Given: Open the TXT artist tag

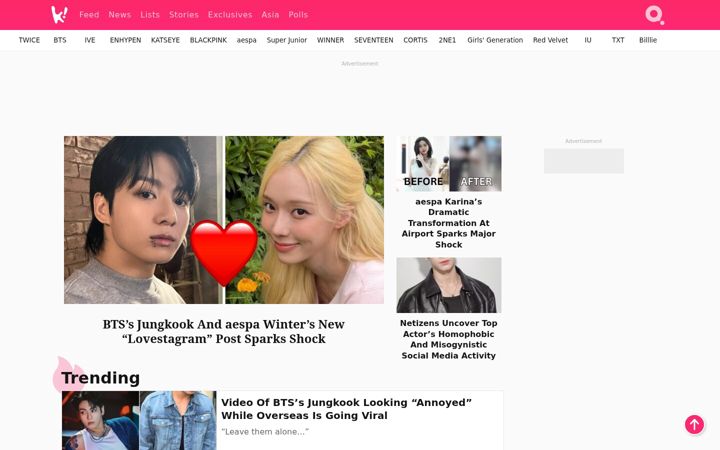Looking at the screenshot, I should (x=618, y=40).
